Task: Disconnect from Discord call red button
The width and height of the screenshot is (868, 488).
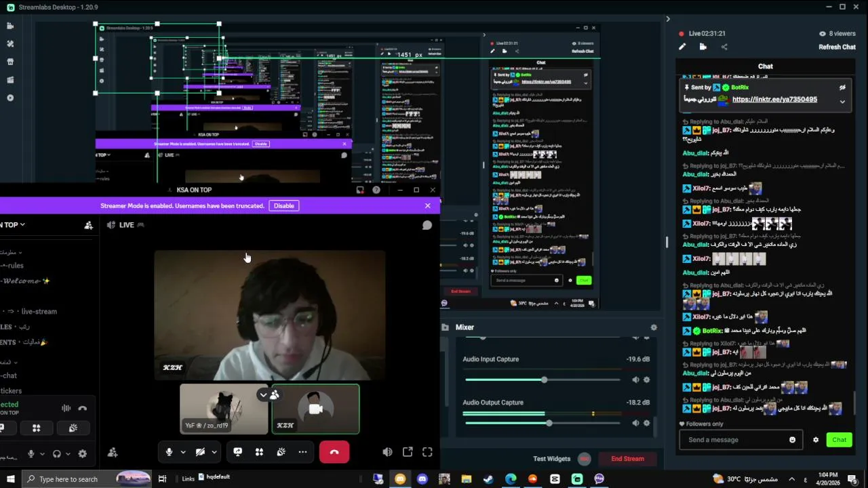Action: 334,452
